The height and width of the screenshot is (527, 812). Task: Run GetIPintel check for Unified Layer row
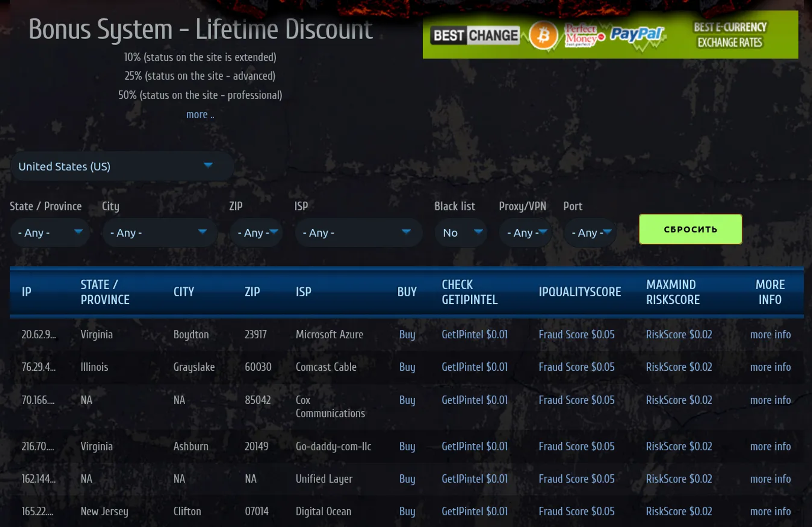point(475,479)
